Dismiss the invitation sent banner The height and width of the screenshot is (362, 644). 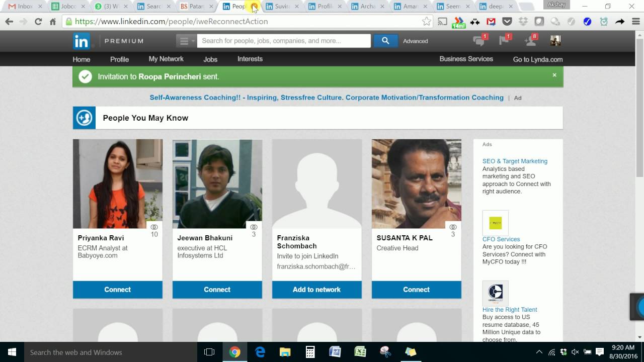[554, 75]
